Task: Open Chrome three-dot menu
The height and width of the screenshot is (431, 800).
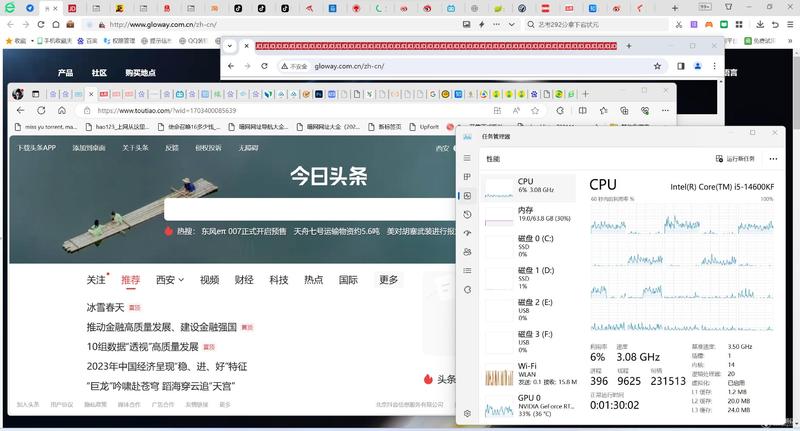Action: [714, 66]
